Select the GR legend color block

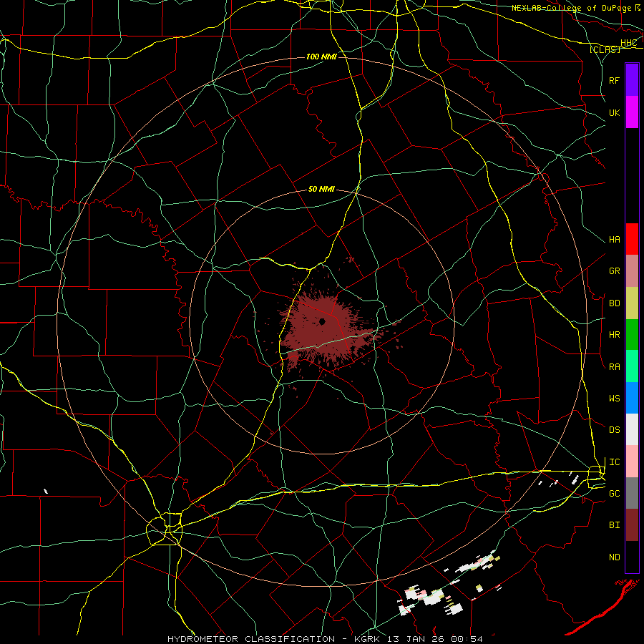tap(632, 270)
